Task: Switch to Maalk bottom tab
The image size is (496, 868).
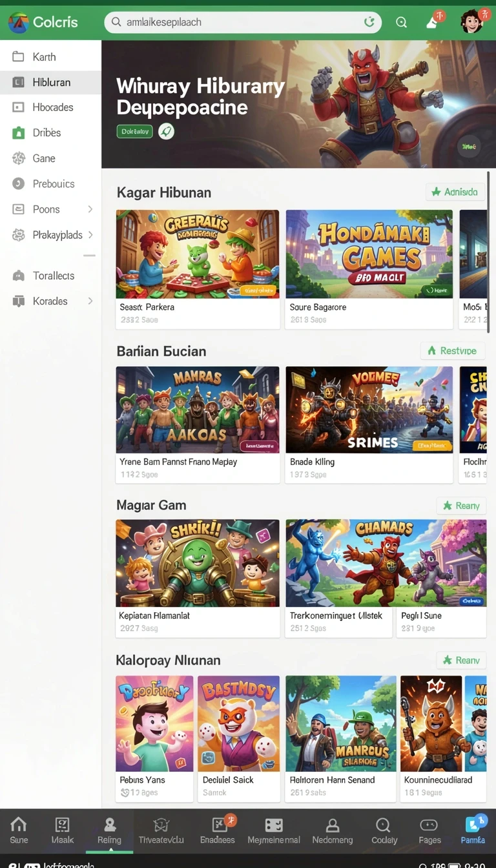Action: (63, 831)
